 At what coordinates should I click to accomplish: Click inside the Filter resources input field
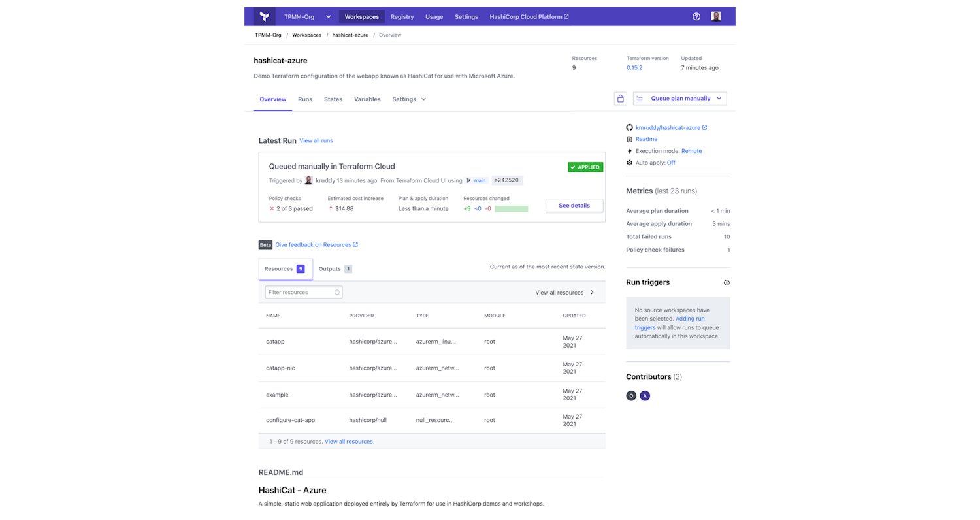[301, 292]
